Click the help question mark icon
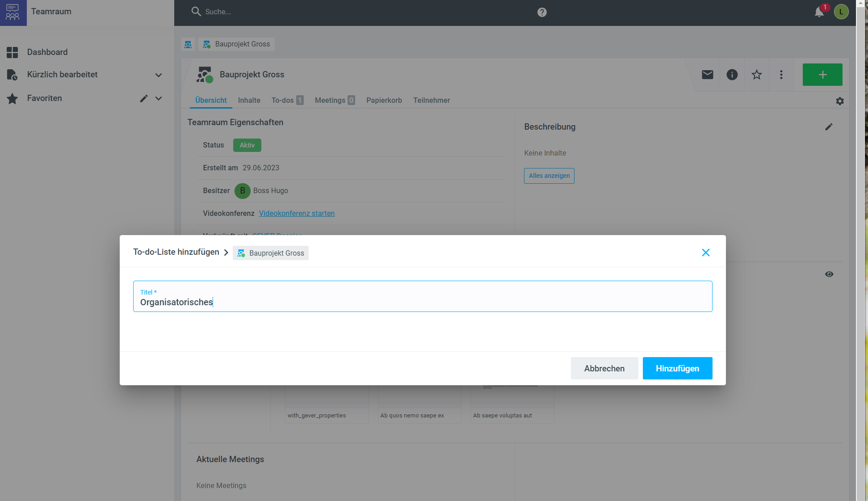 point(541,12)
